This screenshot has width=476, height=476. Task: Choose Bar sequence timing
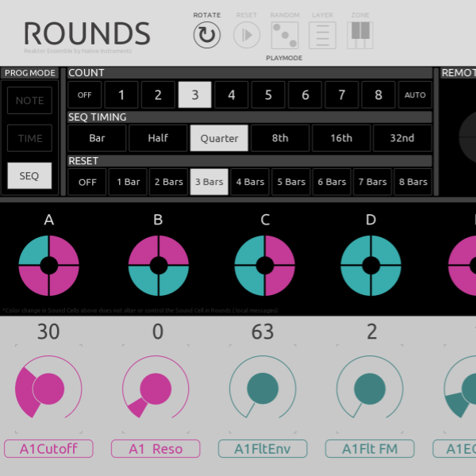[x=97, y=138]
